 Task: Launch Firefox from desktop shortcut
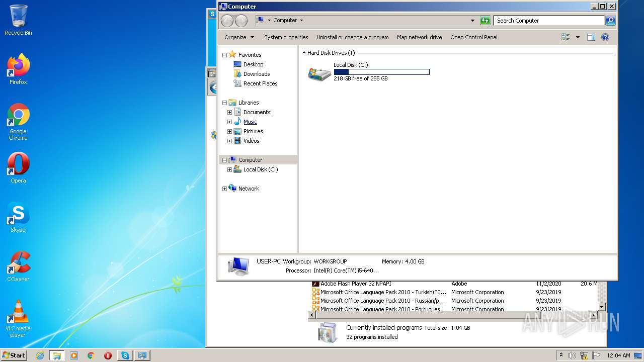[18, 69]
